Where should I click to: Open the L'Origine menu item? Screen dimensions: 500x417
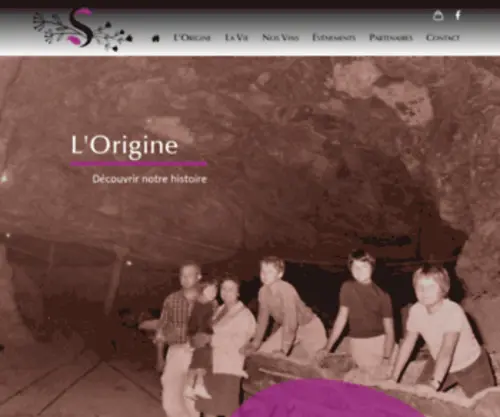click(x=192, y=38)
